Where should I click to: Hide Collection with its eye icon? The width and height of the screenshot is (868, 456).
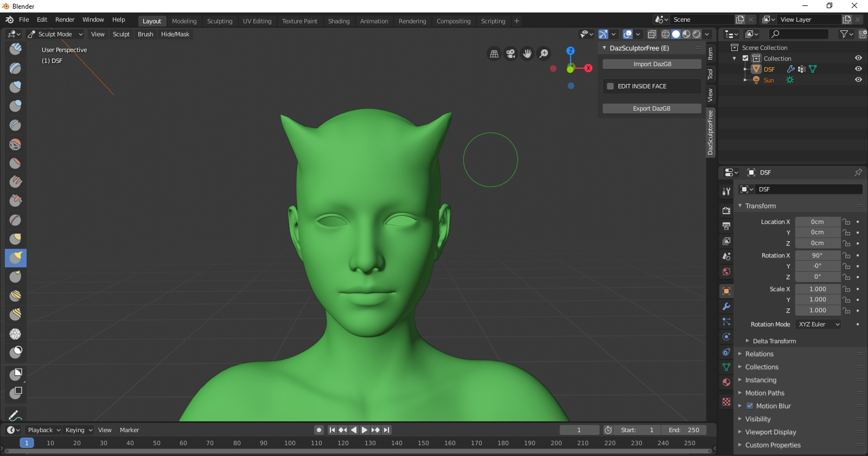coord(858,58)
